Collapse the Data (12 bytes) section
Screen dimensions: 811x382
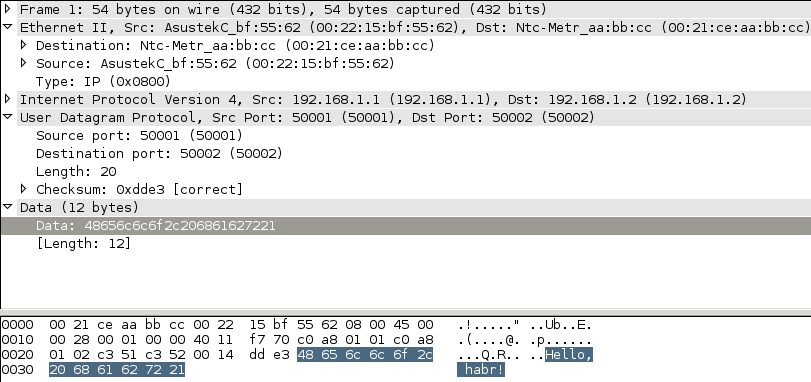pos(7,207)
